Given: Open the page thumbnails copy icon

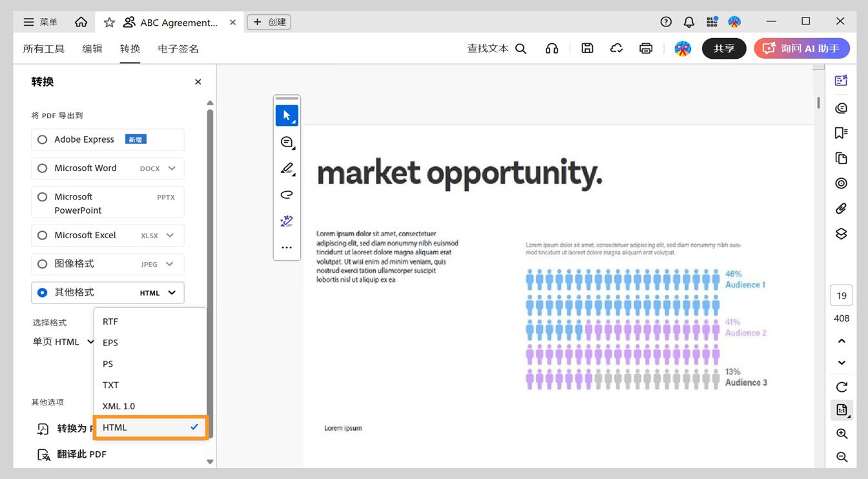Looking at the screenshot, I should coord(841,158).
